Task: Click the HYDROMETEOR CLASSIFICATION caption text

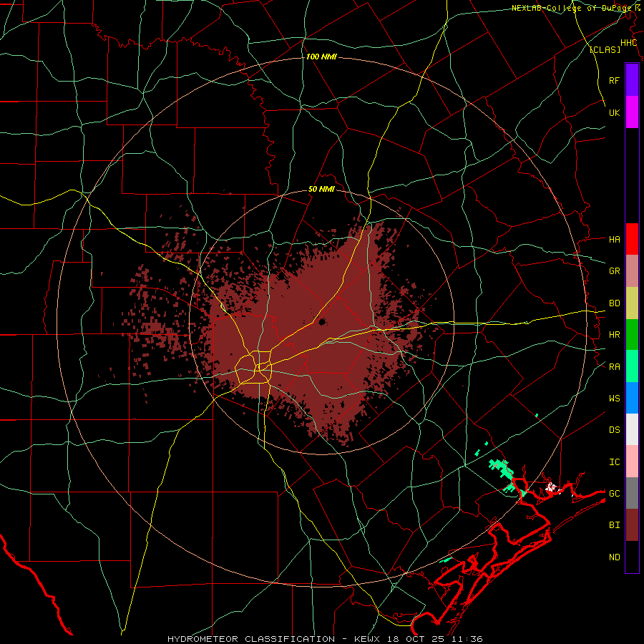Action: [x=251, y=639]
